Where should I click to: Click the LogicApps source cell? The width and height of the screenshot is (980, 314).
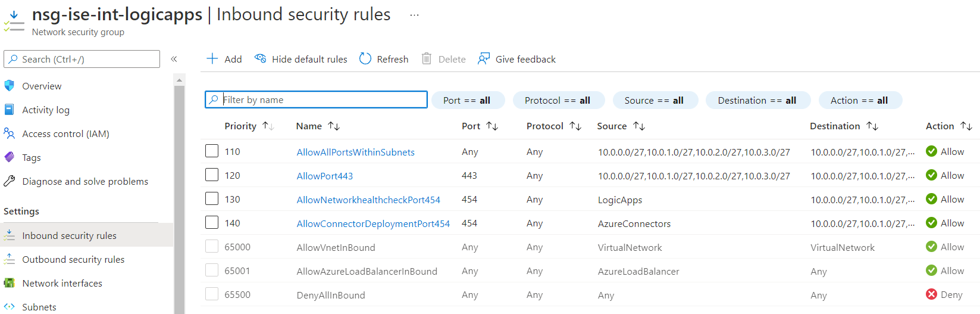coord(620,200)
